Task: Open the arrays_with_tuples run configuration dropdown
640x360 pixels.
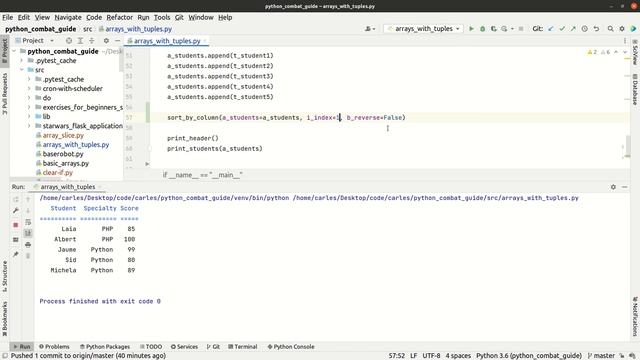Action: pos(423,29)
